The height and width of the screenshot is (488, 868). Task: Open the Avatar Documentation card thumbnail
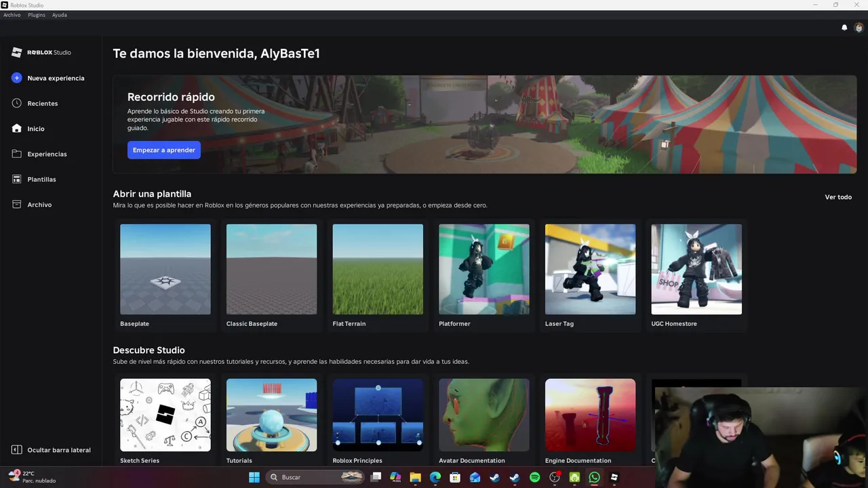click(484, 415)
